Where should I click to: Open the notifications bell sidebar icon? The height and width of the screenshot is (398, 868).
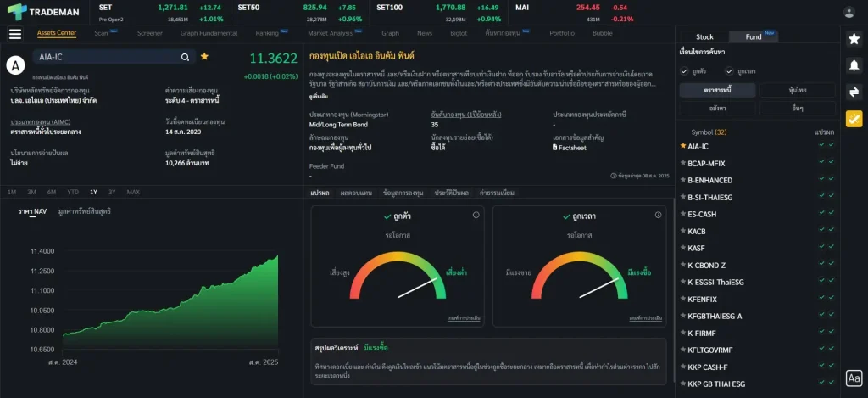pos(854,64)
